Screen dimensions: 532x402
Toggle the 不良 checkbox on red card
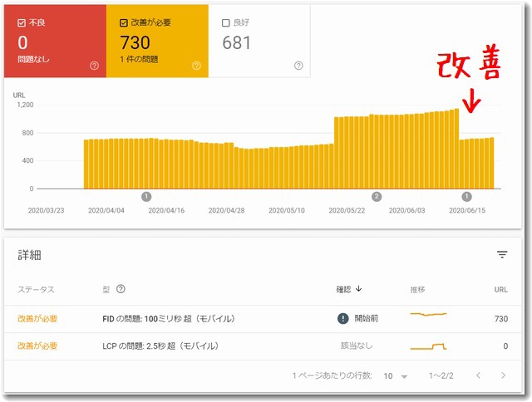pos(22,22)
